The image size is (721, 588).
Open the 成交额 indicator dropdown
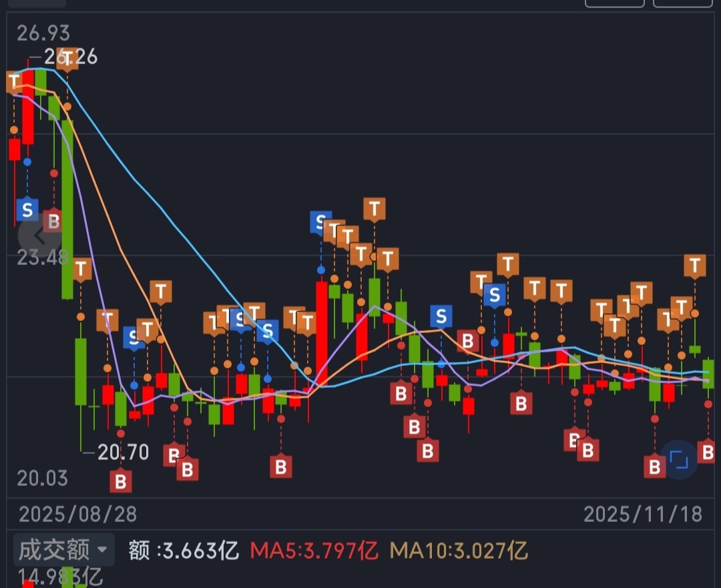[63, 549]
